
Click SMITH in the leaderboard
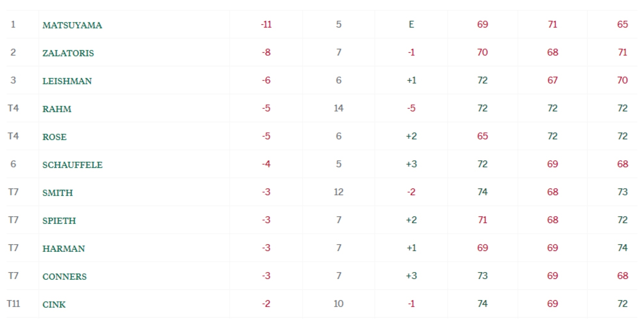tap(58, 193)
